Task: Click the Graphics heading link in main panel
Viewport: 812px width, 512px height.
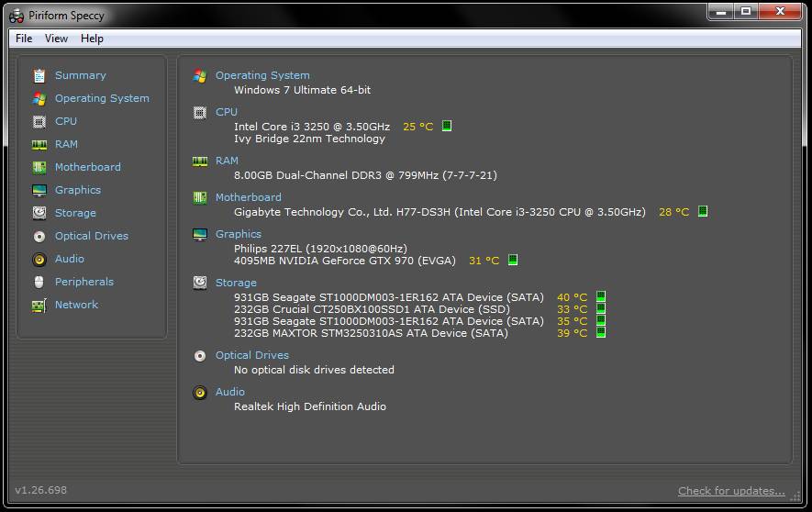Action: (239, 234)
